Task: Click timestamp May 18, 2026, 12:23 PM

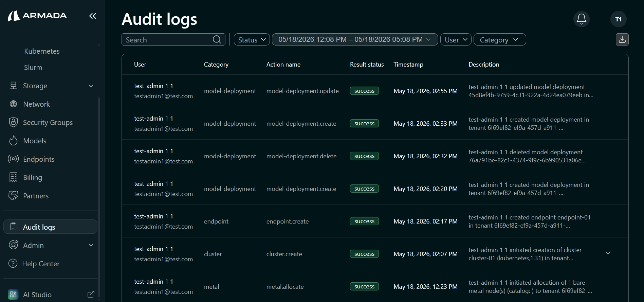Action: 425,287
